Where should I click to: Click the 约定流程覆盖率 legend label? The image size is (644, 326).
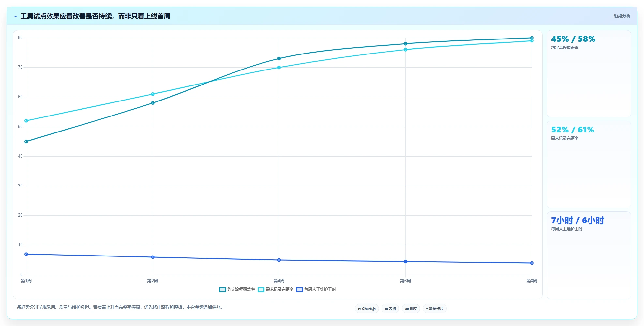(x=241, y=289)
